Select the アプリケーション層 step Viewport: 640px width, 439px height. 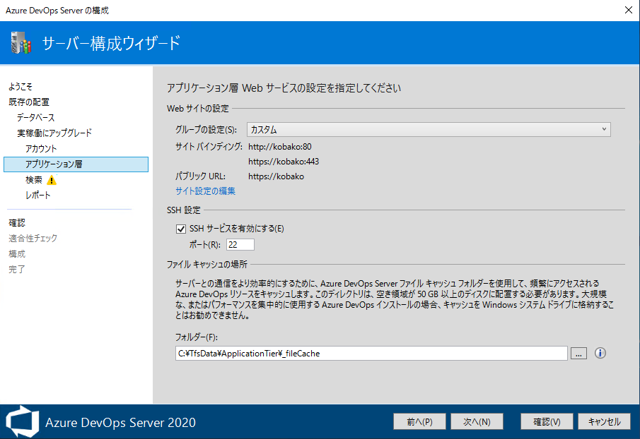76,164
